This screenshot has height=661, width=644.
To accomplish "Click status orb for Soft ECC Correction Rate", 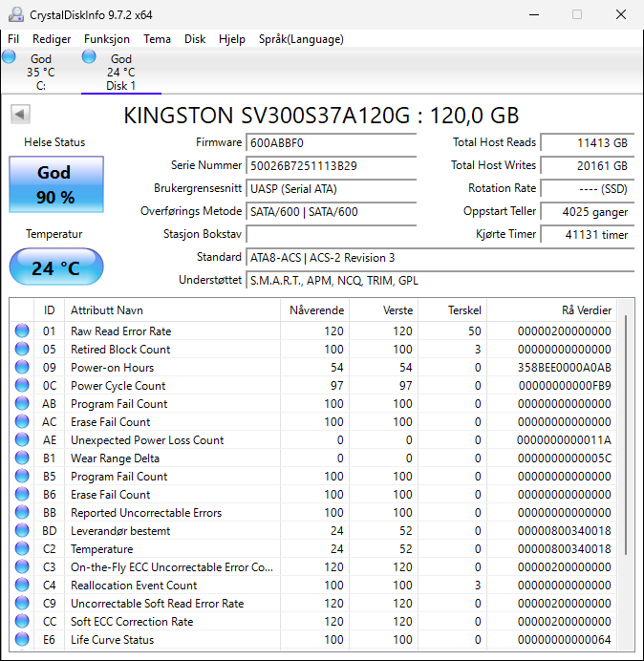I will pyautogui.click(x=22, y=621).
